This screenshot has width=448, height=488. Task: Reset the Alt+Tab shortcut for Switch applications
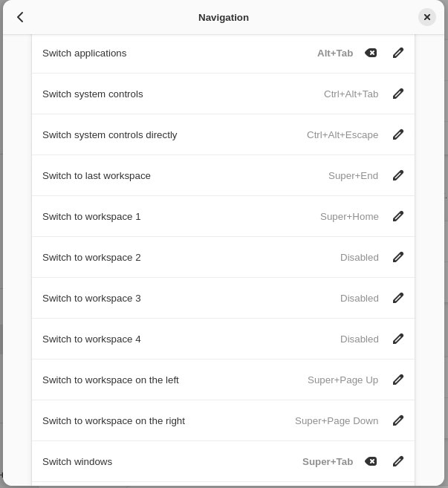click(x=371, y=53)
